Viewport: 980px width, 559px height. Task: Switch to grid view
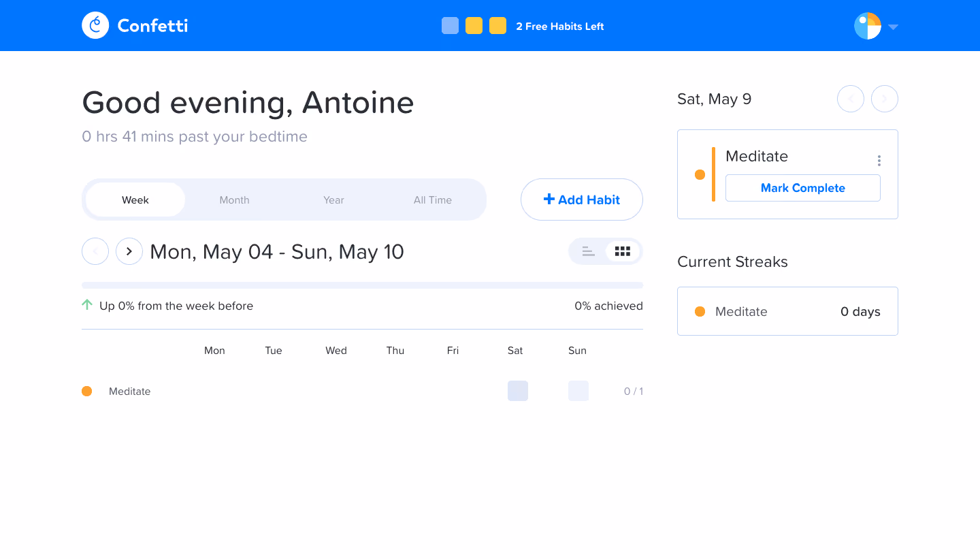click(623, 251)
